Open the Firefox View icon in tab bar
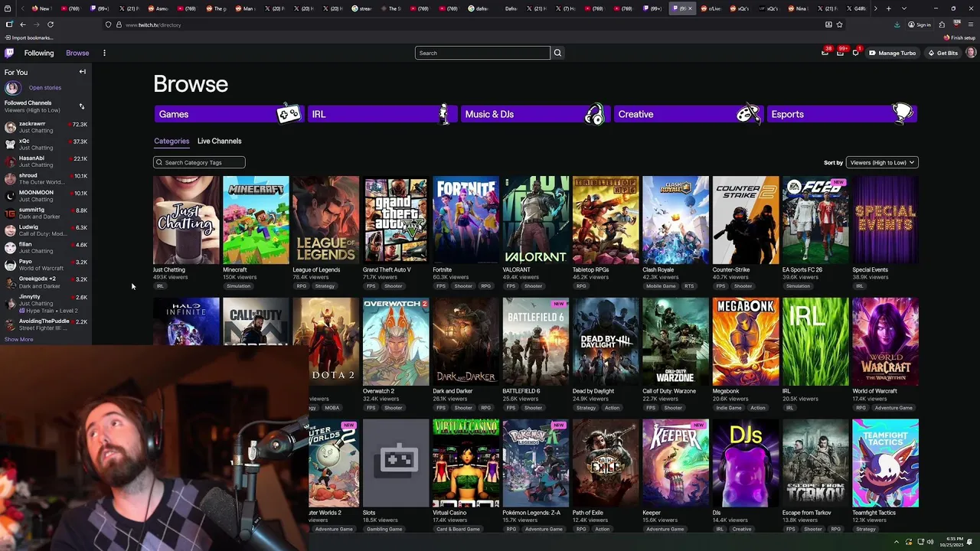980x551 pixels. (8, 8)
